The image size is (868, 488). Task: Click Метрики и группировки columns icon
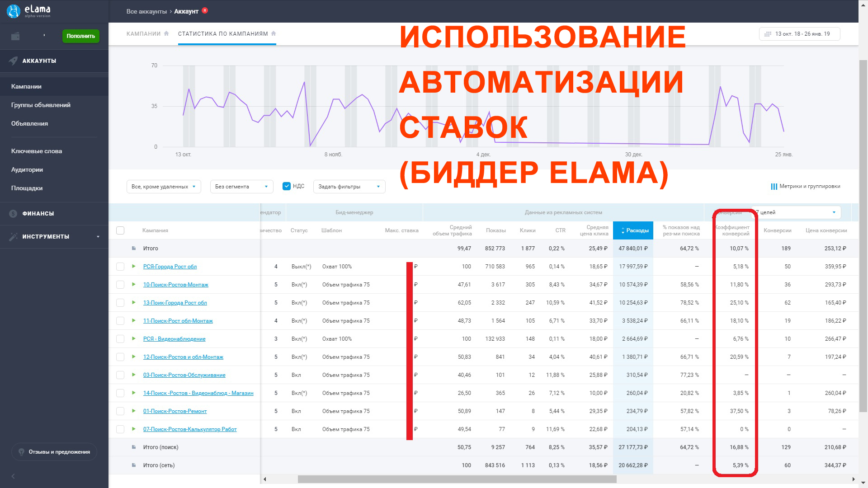pos(774,187)
